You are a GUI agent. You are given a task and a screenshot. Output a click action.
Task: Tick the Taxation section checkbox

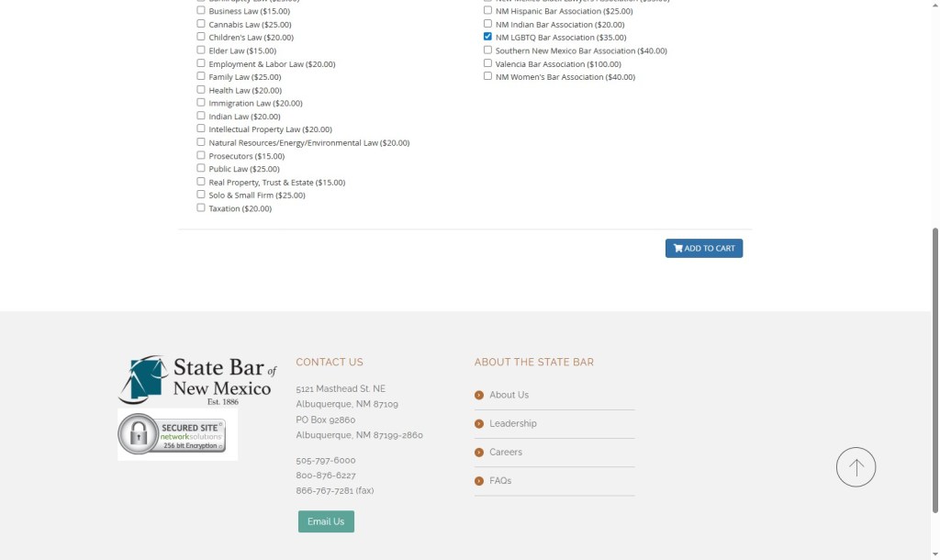(201, 208)
